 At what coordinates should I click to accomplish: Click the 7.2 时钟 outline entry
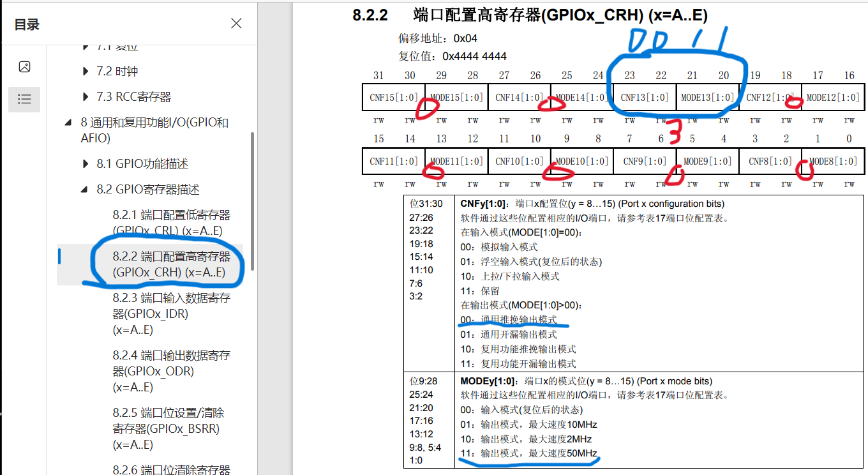(x=117, y=71)
